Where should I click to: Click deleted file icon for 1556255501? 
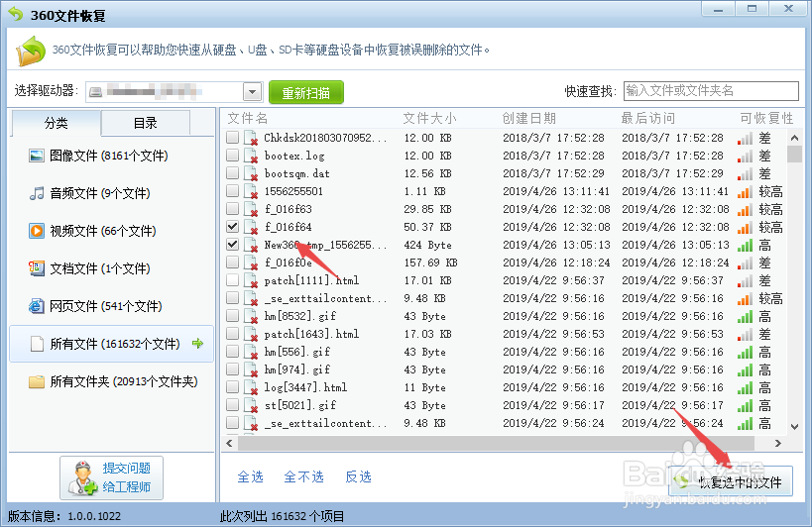pyautogui.click(x=251, y=191)
